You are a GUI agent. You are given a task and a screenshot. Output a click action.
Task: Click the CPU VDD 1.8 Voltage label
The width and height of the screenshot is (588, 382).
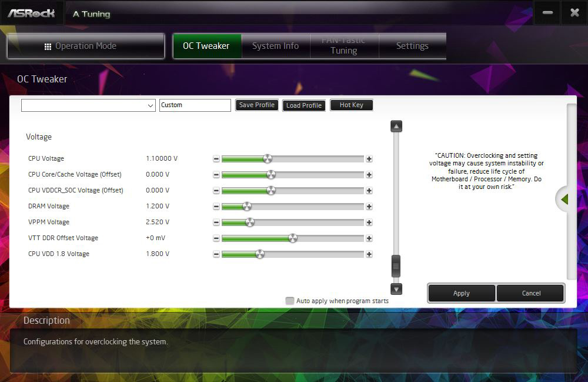59,254
